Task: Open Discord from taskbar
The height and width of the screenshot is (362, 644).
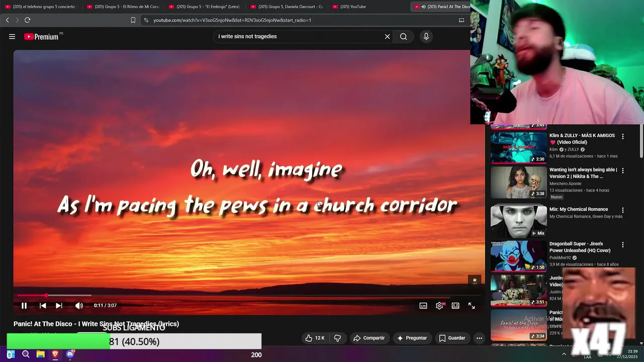Action: click(70, 354)
